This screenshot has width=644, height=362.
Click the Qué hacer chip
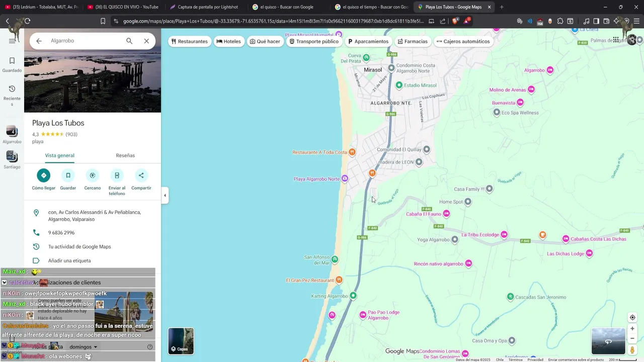click(265, 41)
